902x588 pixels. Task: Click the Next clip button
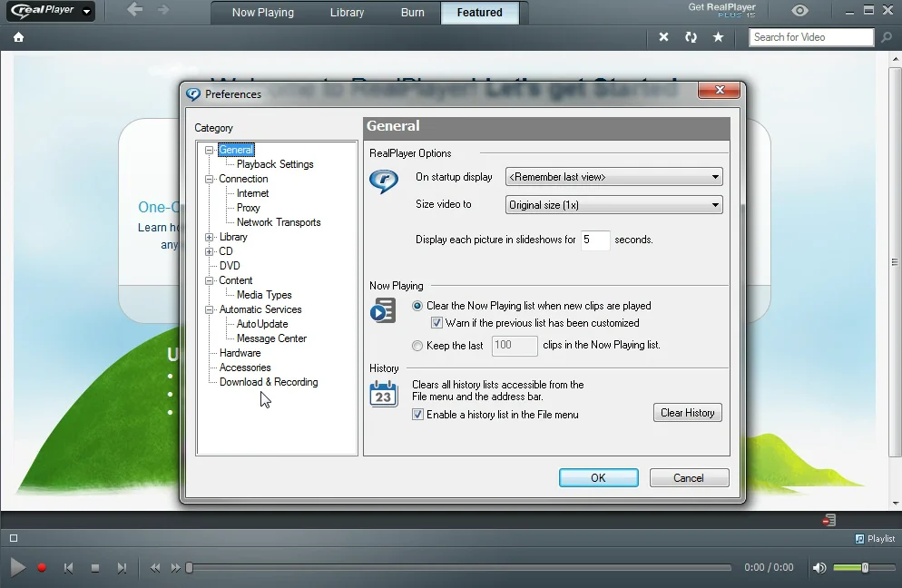click(x=122, y=568)
